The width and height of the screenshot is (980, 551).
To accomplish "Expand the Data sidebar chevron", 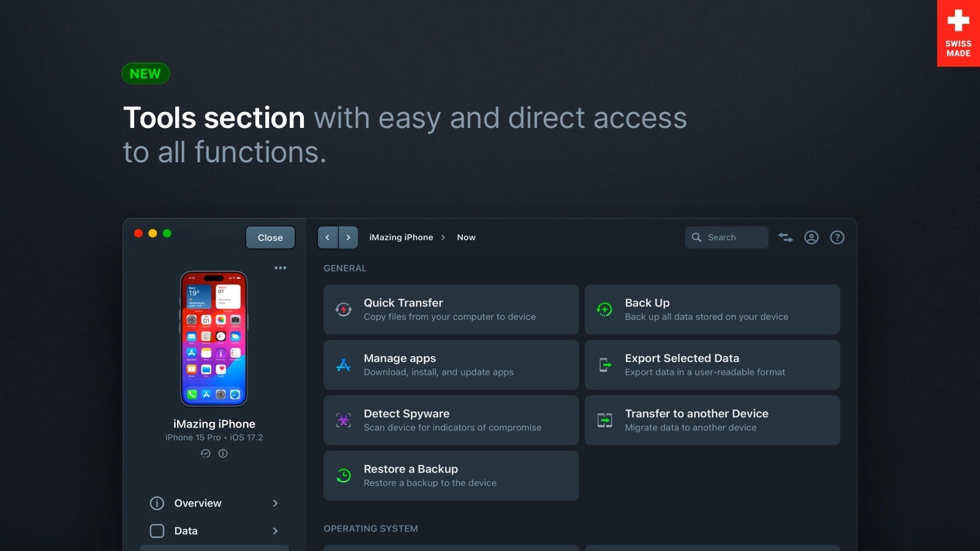I will [x=276, y=531].
